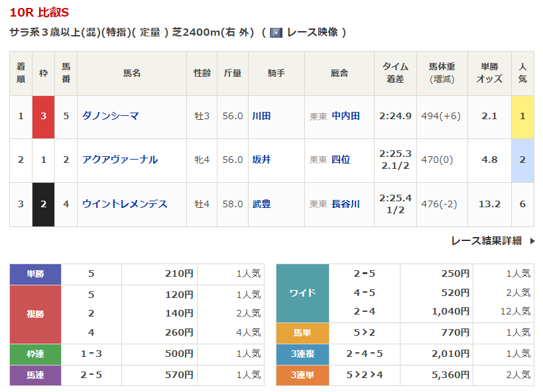Click the video camera icon beside レース映像

pyautogui.click(x=276, y=32)
